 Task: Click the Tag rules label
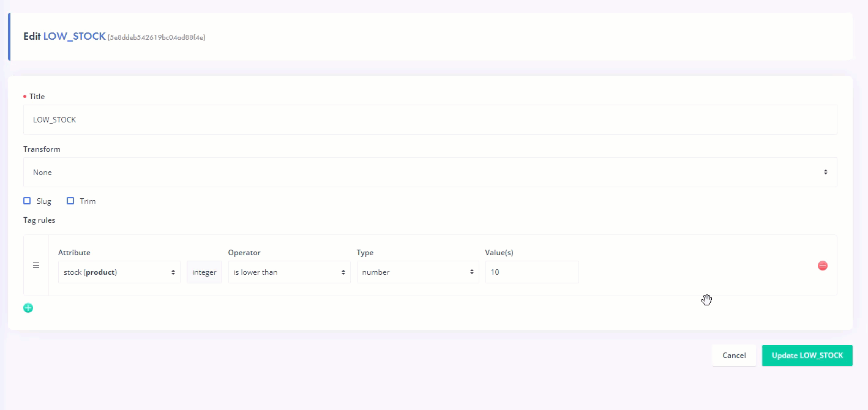point(39,220)
